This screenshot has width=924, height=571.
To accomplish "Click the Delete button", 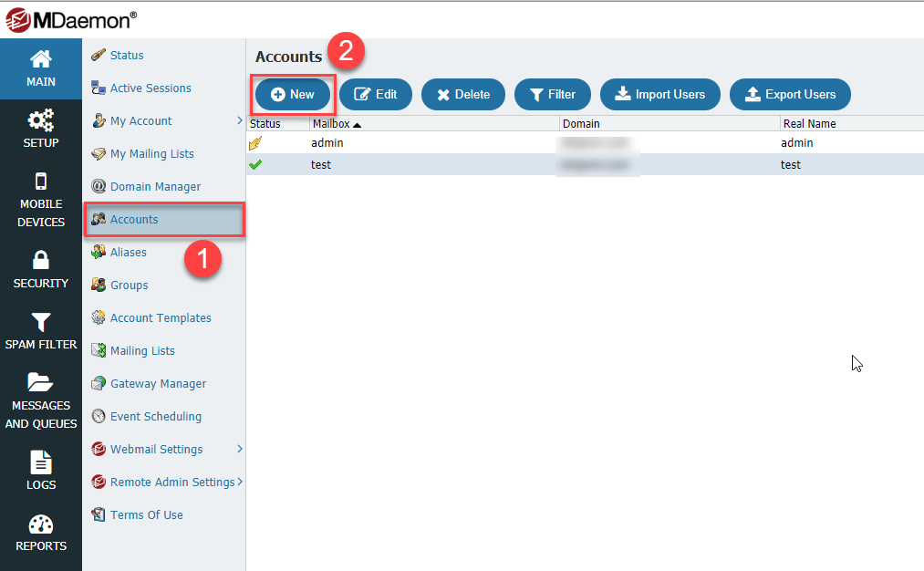I will [x=463, y=94].
